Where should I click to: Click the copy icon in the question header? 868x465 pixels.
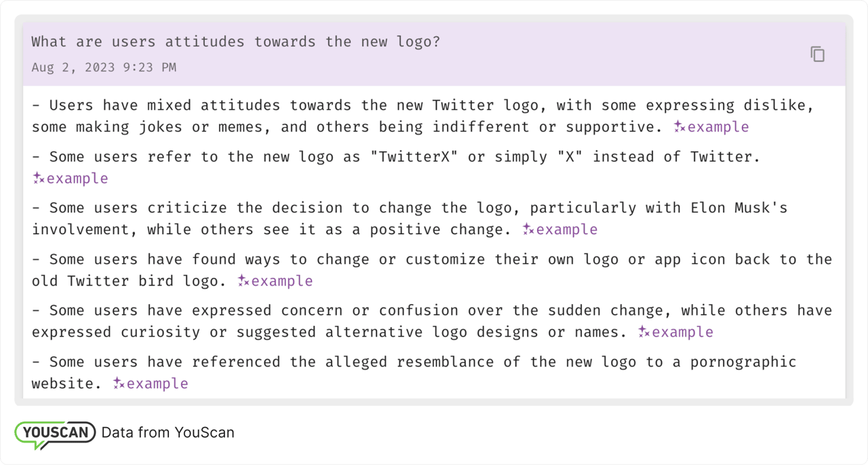click(x=817, y=54)
